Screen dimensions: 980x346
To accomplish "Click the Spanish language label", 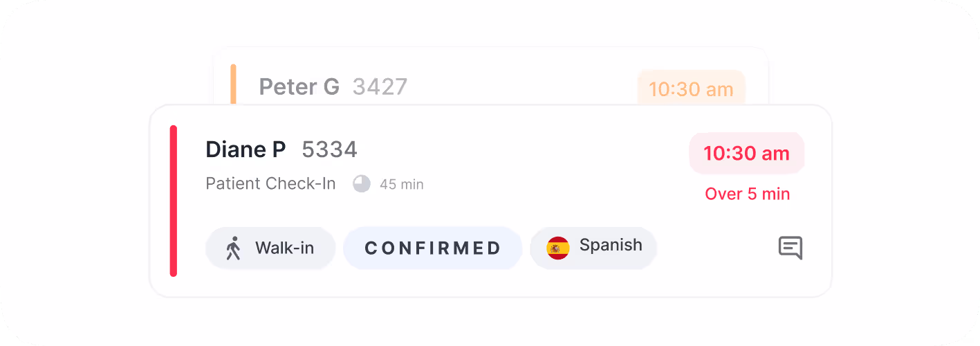I will 611,245.
